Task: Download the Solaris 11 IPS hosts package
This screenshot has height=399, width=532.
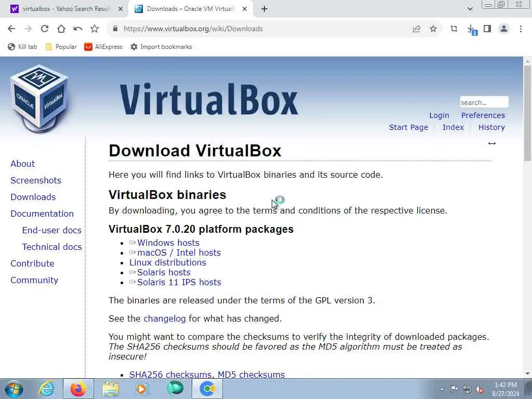Action: pos(179,282)
